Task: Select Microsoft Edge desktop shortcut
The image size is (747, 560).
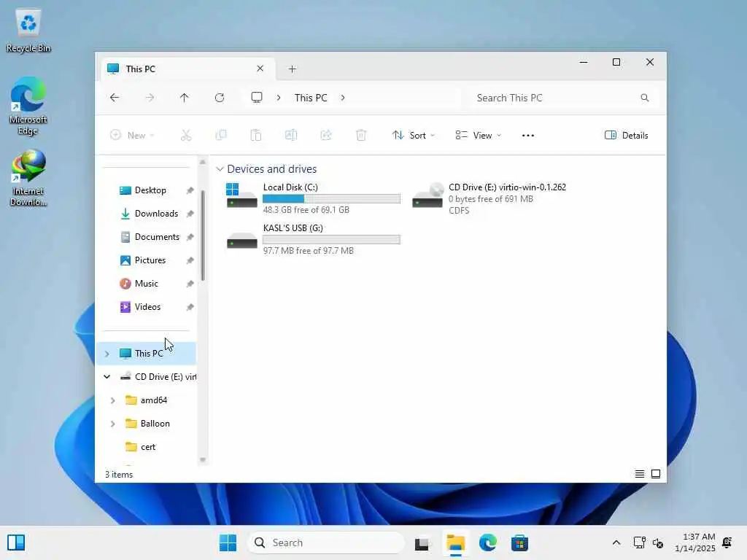Action: tap(28, 106)
